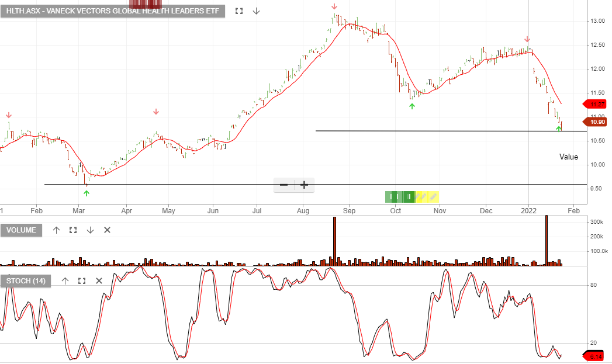This screenshot has height=364, width=612.
Task: Expand the HLTH.ASX chart to fullscreen
Action: coord(238,11)
